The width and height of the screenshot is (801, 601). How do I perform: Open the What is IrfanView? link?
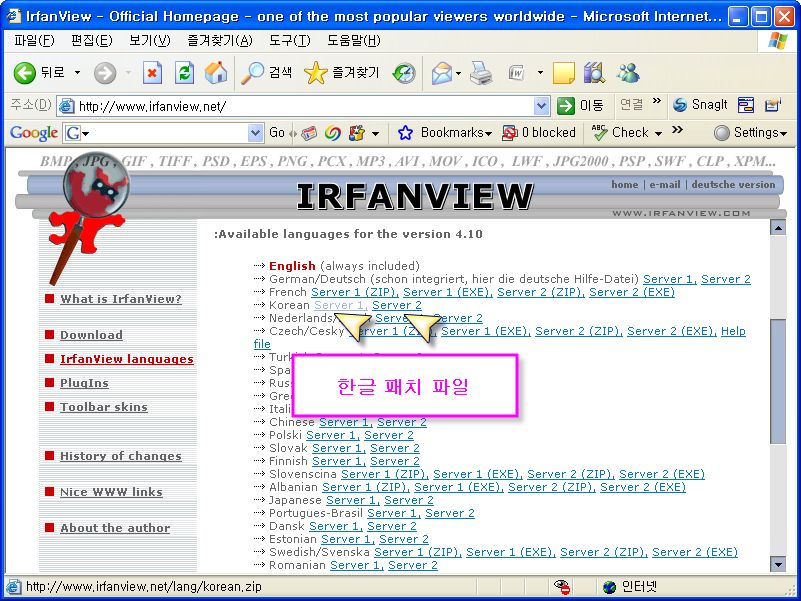coord(121,299)
